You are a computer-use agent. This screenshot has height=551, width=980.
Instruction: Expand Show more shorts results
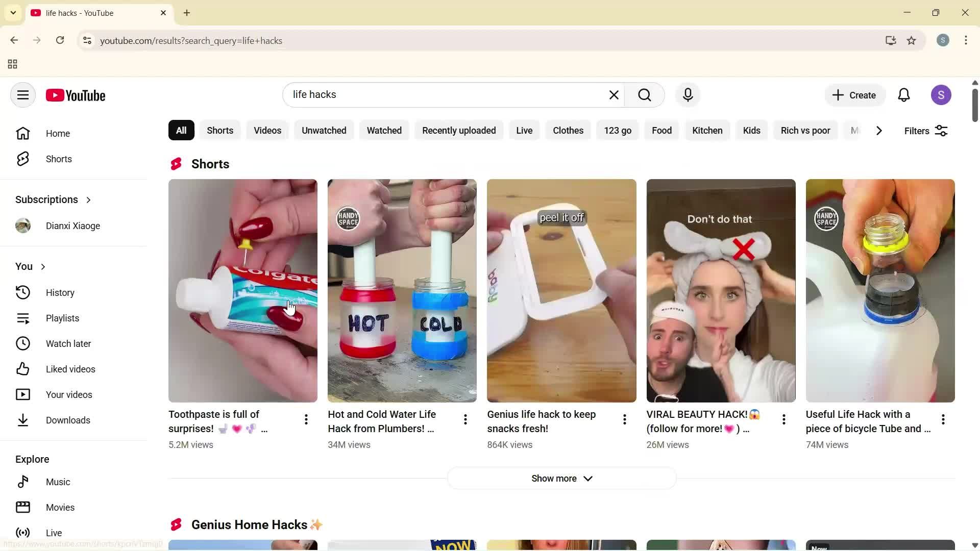tap(561, 478)
